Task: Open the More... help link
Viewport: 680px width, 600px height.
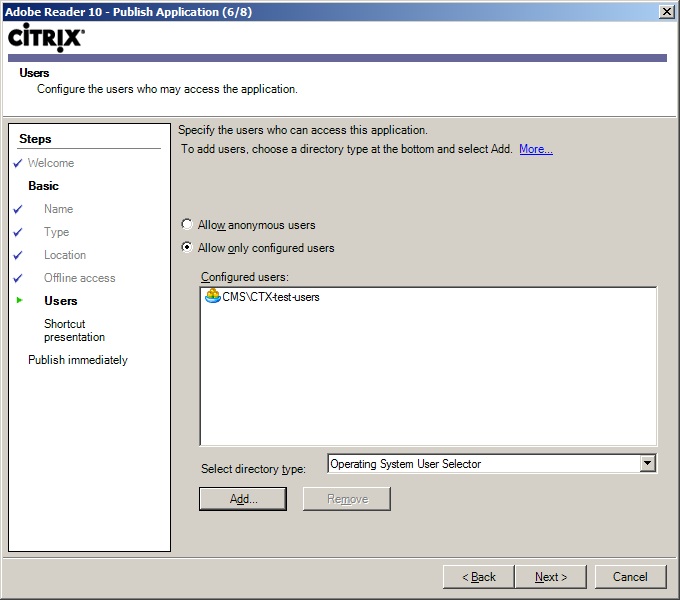Action: click(536, 149)
